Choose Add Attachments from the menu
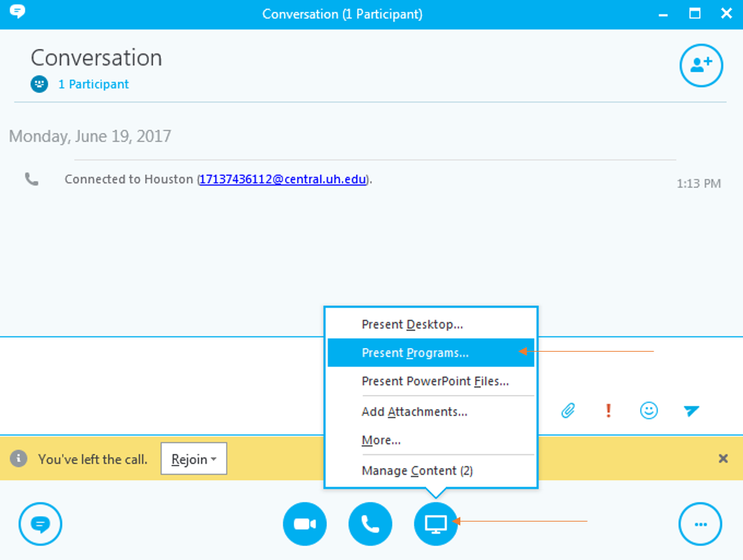The image size is (743, 560). click(414, 412)
